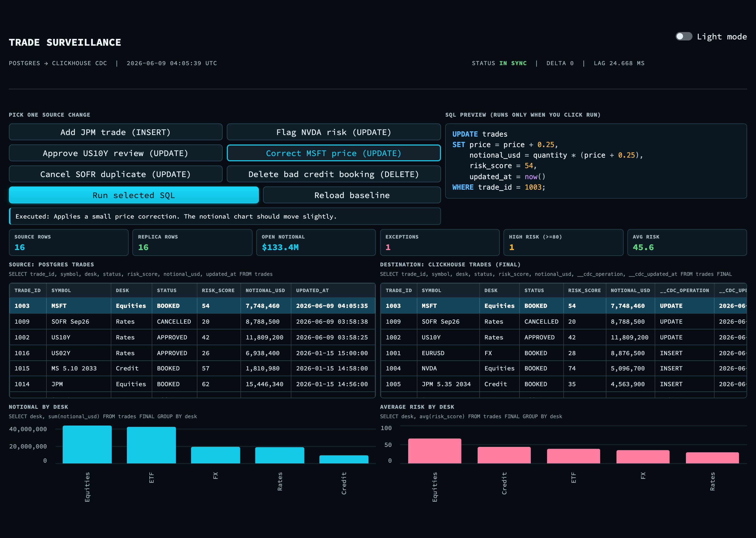Image resolution: width=756 pixels, height=538 pixels.
Task: Click Run selected SQL button
Action: coord(134,195)
